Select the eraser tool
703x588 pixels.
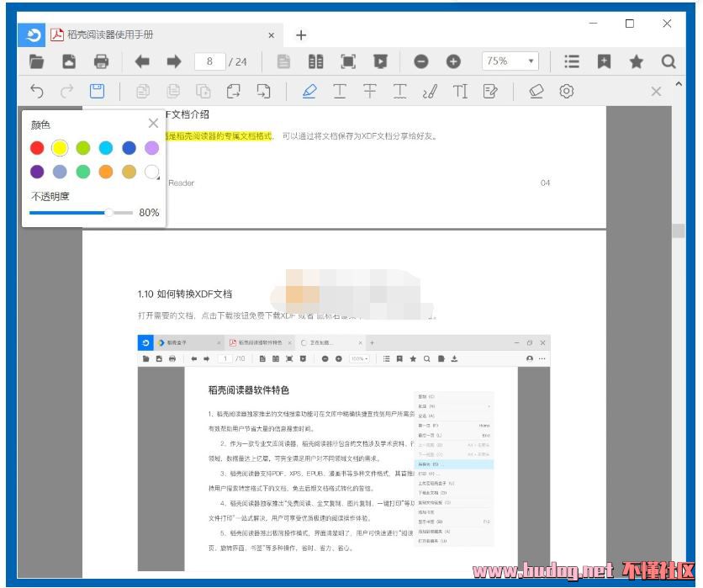tap(536, 91)
